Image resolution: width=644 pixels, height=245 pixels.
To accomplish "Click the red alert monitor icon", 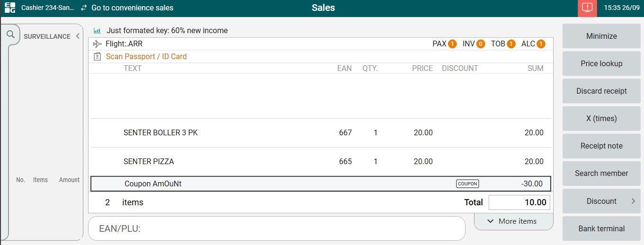I will (587, 8).
